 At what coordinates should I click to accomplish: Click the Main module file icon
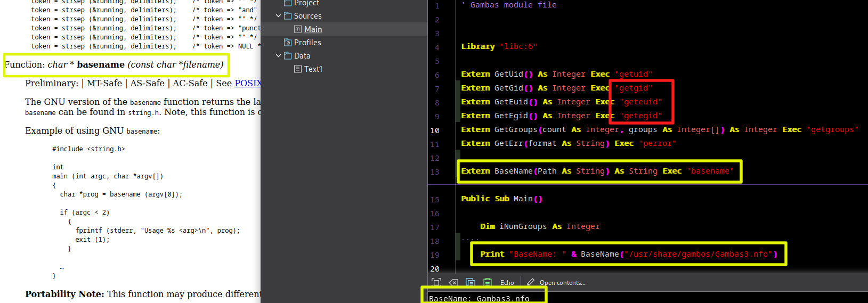coord(298,29)
